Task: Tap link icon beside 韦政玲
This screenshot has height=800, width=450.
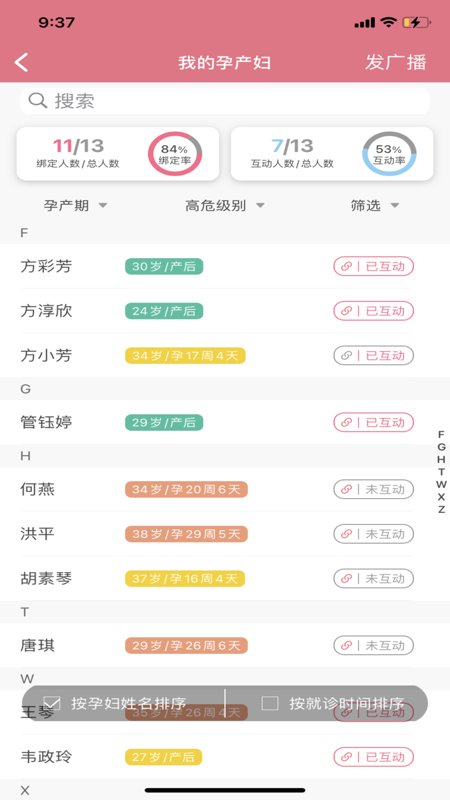Action: 346,757
